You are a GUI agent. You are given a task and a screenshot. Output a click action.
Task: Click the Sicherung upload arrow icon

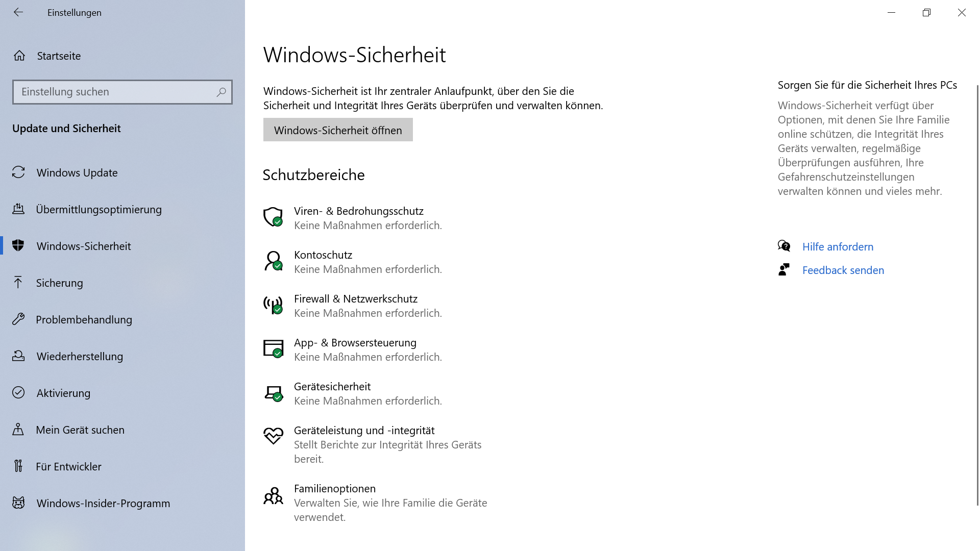coord(18,283)
